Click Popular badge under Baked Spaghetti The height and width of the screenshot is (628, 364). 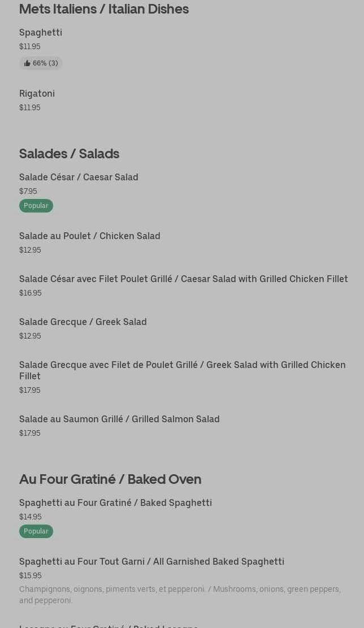[36, 531]
